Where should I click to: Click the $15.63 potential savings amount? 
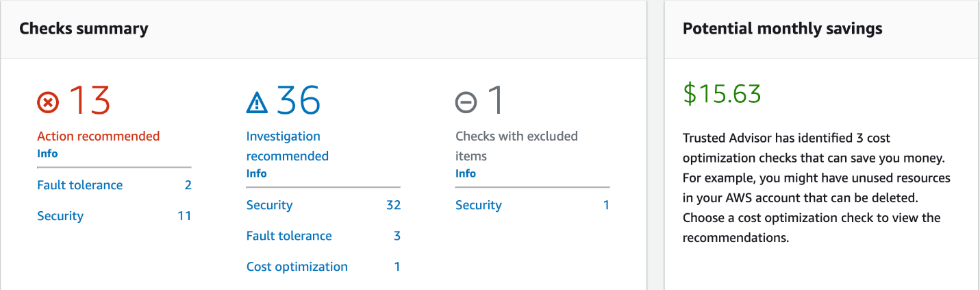(722, 94)
